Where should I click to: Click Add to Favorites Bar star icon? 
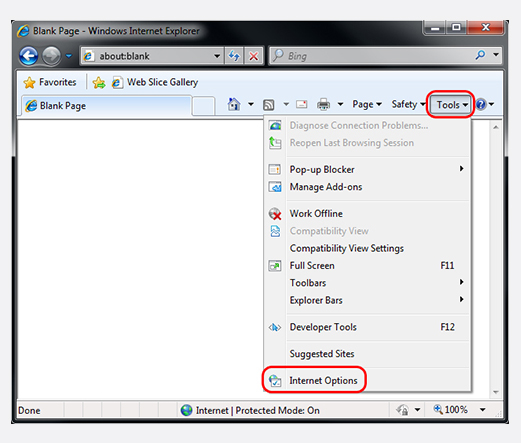(x=99, y=82)
